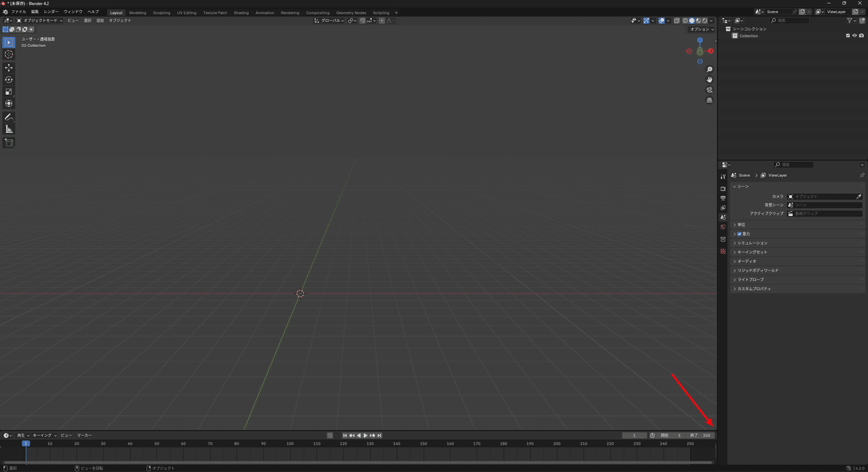Open the オプション dropdown
The image size is (868, 472).
[x=701, y=30]
